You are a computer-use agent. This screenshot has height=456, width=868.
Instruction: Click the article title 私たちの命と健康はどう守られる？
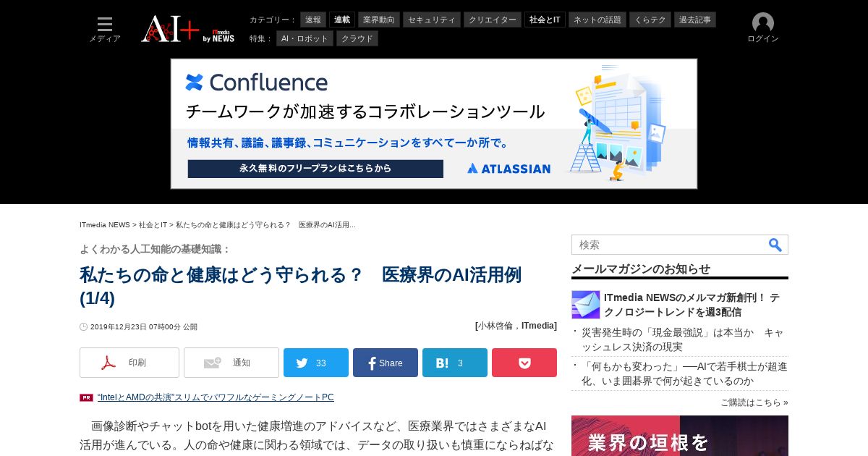(300, 286)
